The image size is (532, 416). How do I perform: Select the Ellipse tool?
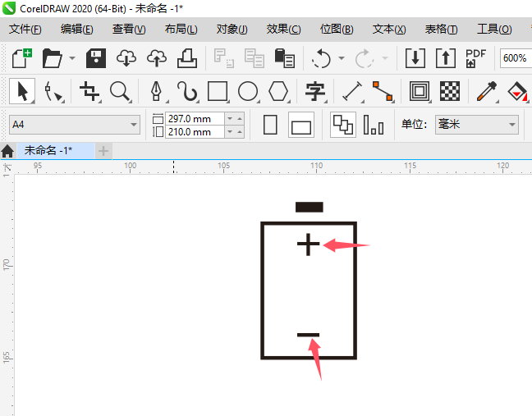248,91
